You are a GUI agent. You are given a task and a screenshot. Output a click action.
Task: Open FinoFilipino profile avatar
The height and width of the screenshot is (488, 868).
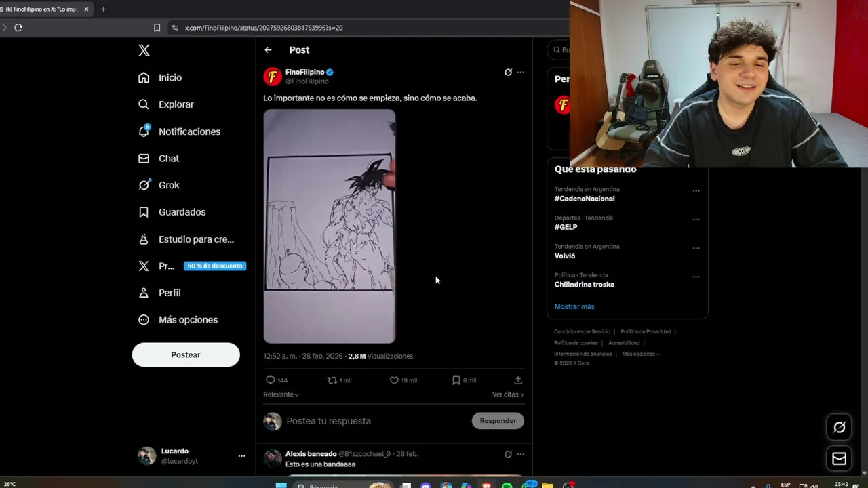[272, 77]
